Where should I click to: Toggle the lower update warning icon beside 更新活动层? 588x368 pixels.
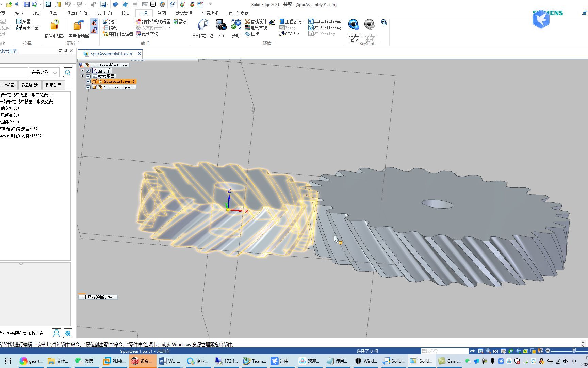point(94,30)
